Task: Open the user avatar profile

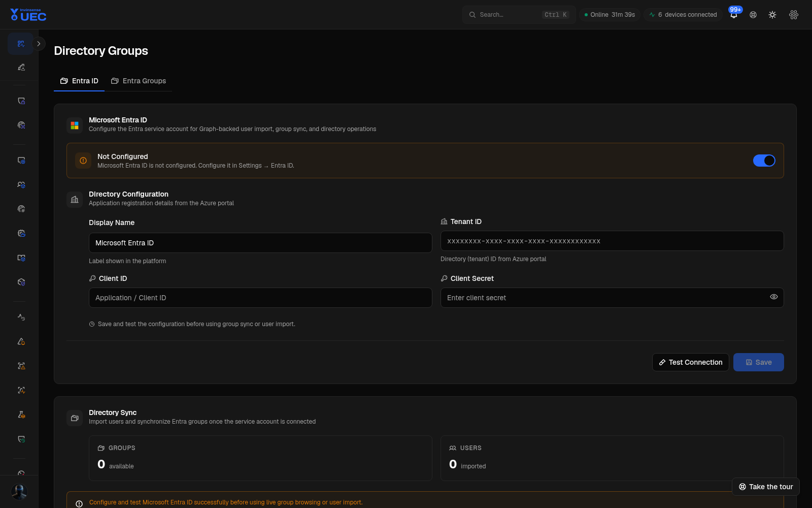Action: coord(19,492)
